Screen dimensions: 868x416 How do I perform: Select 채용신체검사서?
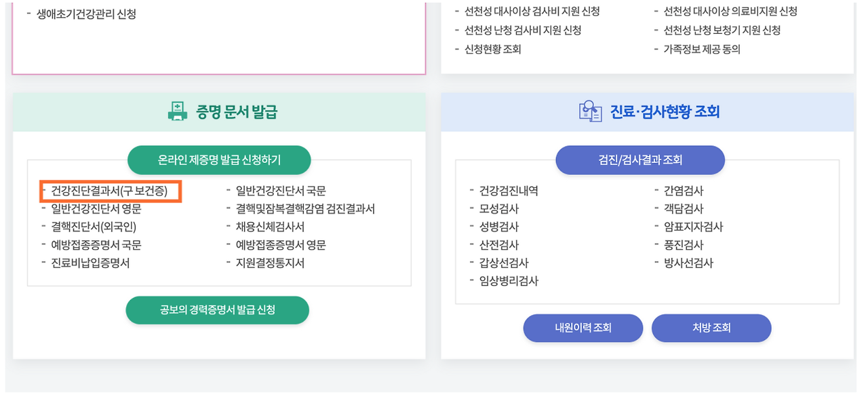[271, 227]
